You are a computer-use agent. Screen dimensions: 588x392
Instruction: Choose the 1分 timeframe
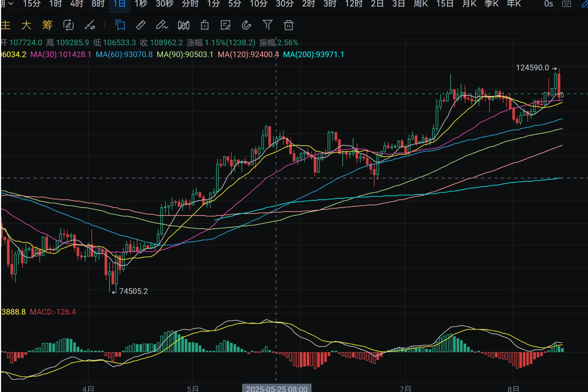[213, 4]
